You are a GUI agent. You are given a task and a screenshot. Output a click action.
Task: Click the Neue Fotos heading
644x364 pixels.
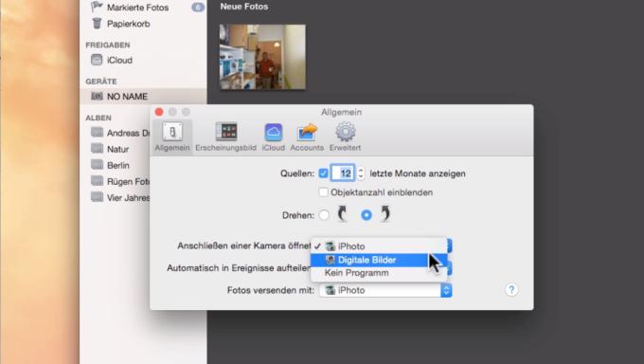[244, 7]
